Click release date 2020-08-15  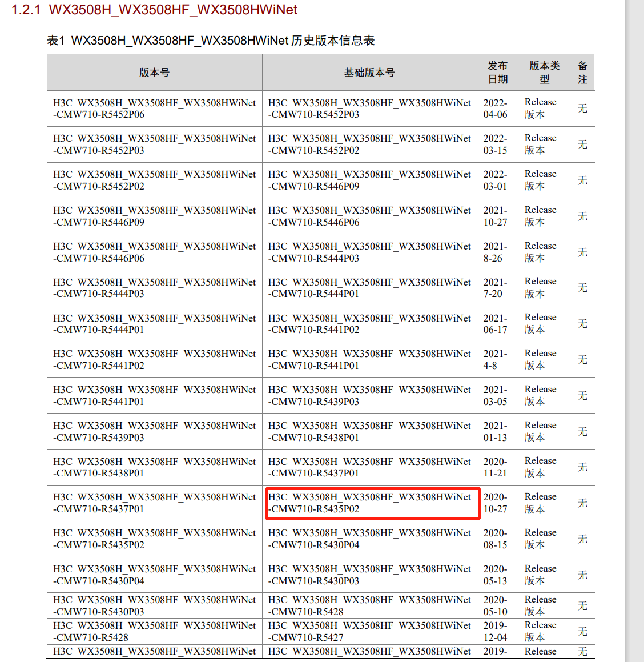tap(496, 539)
